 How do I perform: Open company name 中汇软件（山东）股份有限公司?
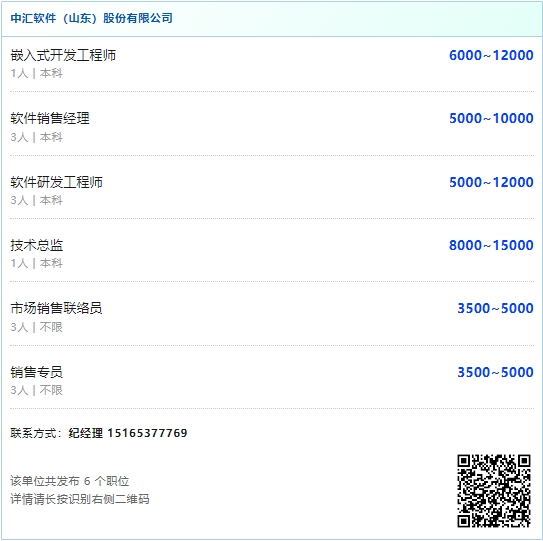click(91, 18)
